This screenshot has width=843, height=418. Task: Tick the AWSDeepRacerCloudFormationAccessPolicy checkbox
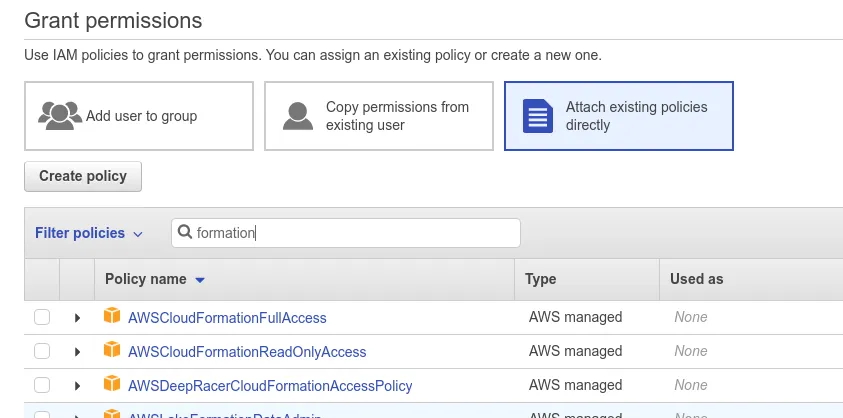point(42,385)
